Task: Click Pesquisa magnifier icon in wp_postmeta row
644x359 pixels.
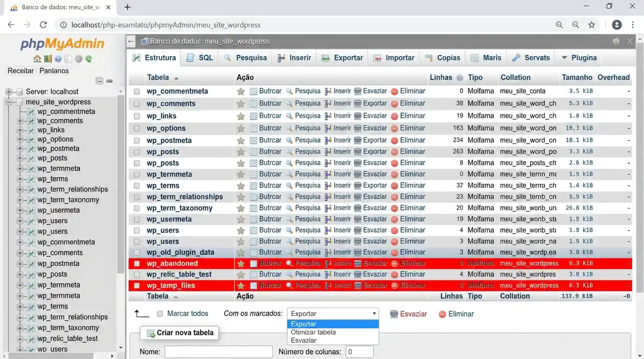Action: point(289,140)
